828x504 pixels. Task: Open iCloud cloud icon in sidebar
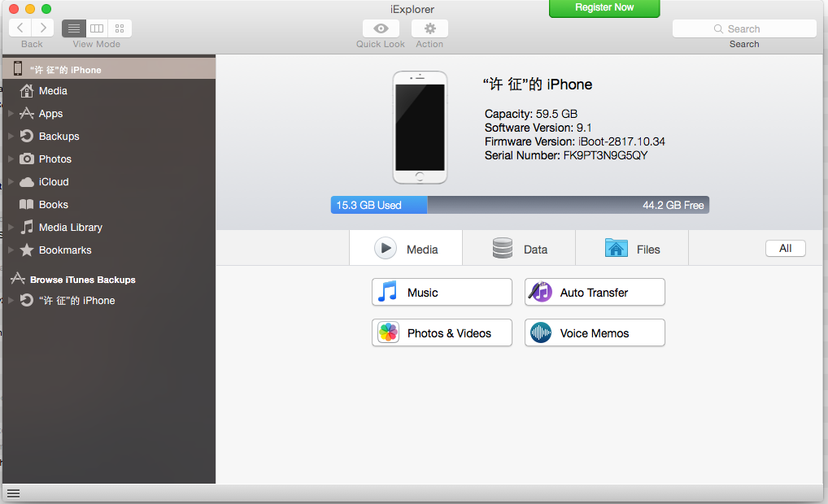point(26,182)
